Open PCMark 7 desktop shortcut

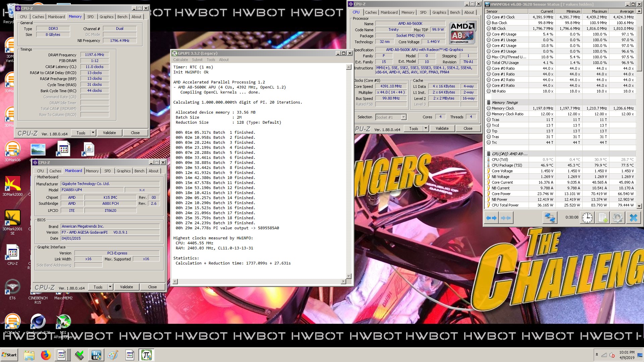click(12, 324)
